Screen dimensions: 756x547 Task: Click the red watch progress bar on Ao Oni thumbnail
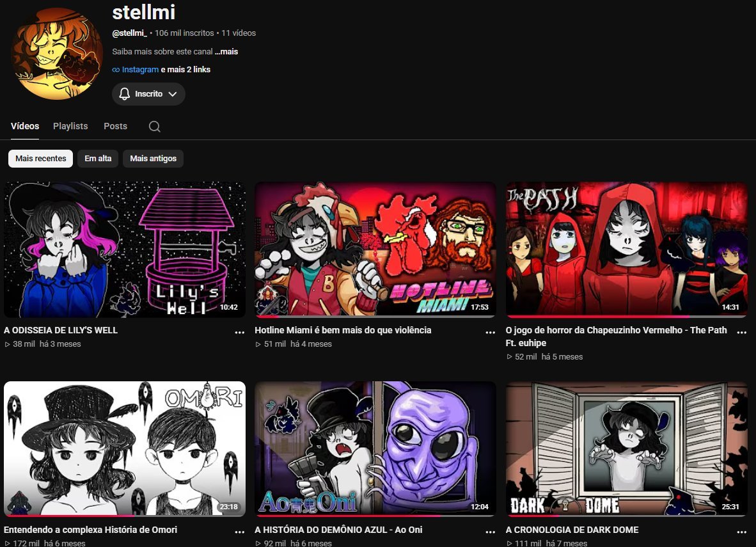(x=349, y=516)
